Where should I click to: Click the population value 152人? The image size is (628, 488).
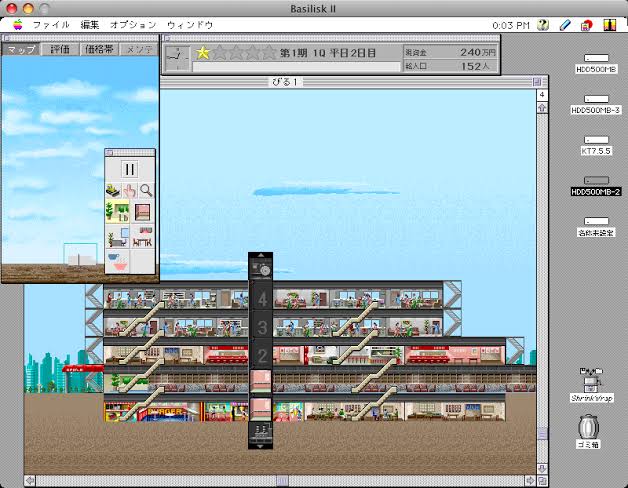pyautogui.click(x=475, y=66)
